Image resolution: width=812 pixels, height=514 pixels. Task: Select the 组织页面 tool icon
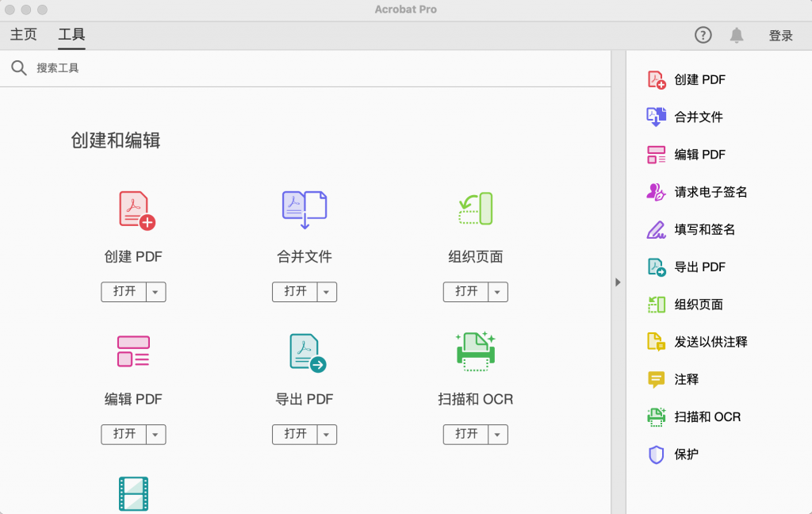click(x=475, y=208)
